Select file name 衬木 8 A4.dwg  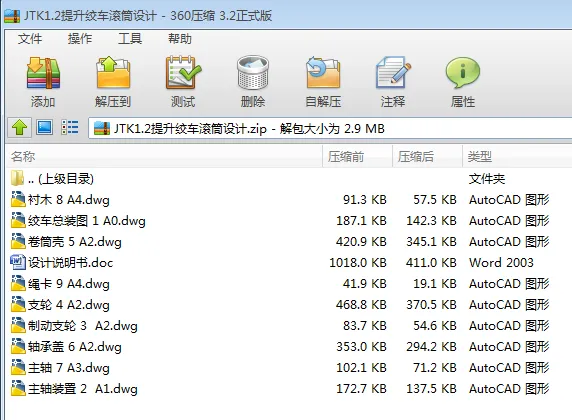69,200
